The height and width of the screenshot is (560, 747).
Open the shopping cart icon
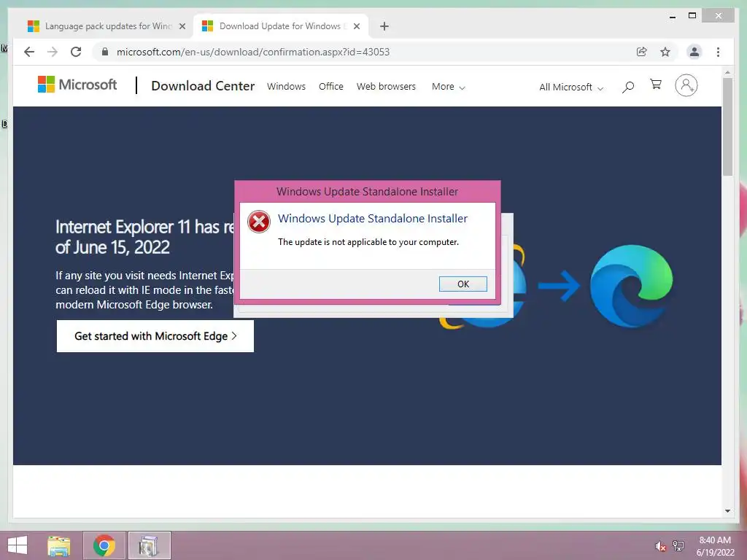point(656,85)
